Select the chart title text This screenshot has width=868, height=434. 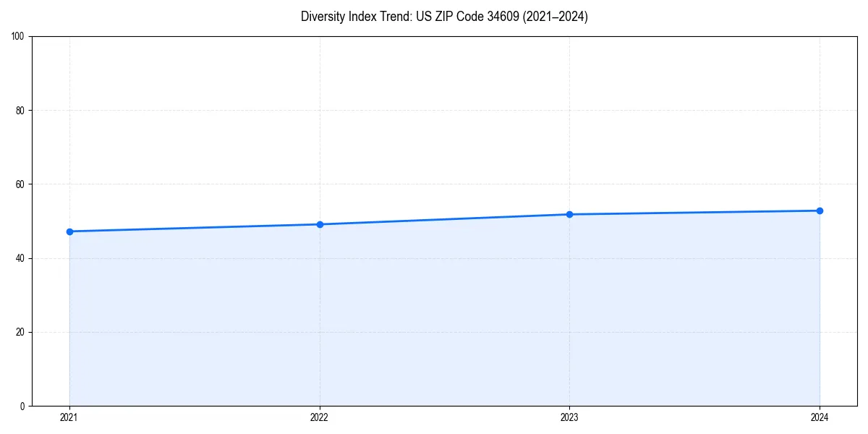click(x=444, y=17)
